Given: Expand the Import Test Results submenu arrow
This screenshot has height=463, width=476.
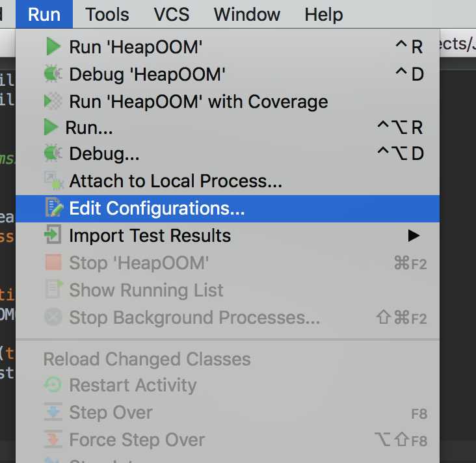Looking at the screenshot, I should coord(414,235).
